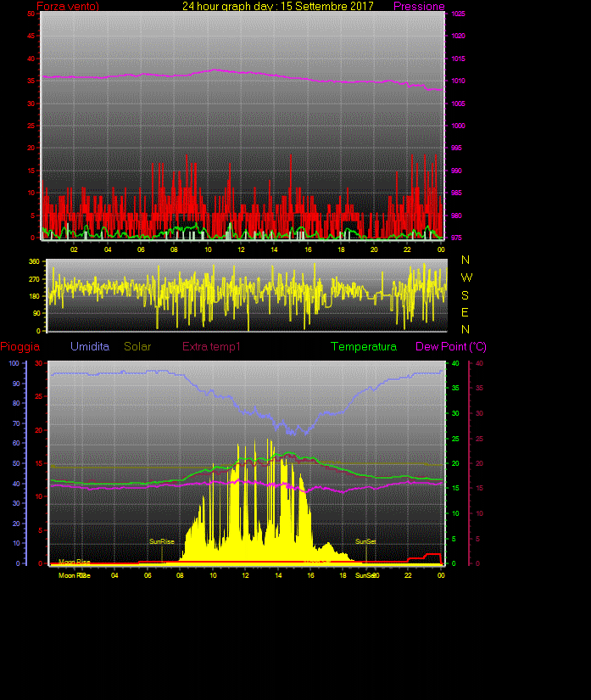The image size is (591, 700).
Task: Click the 'Forza vento)' wind label
Action: click(x=68, y=6)
